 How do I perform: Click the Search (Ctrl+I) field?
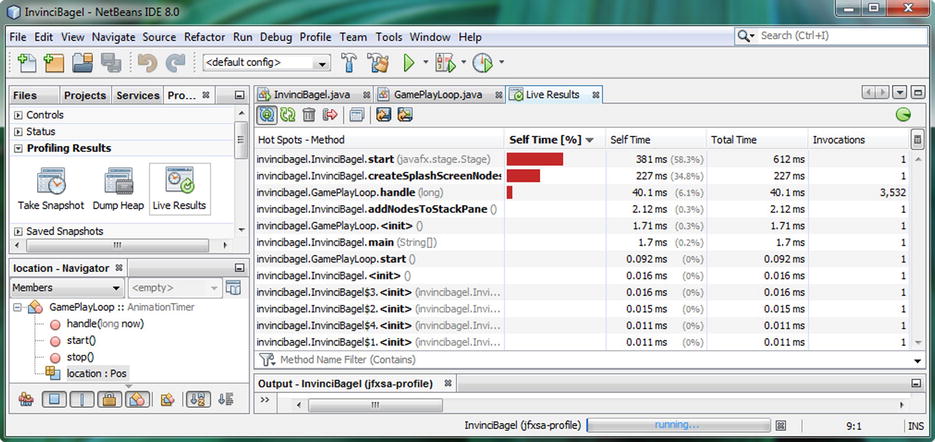[x=831, y=36]
